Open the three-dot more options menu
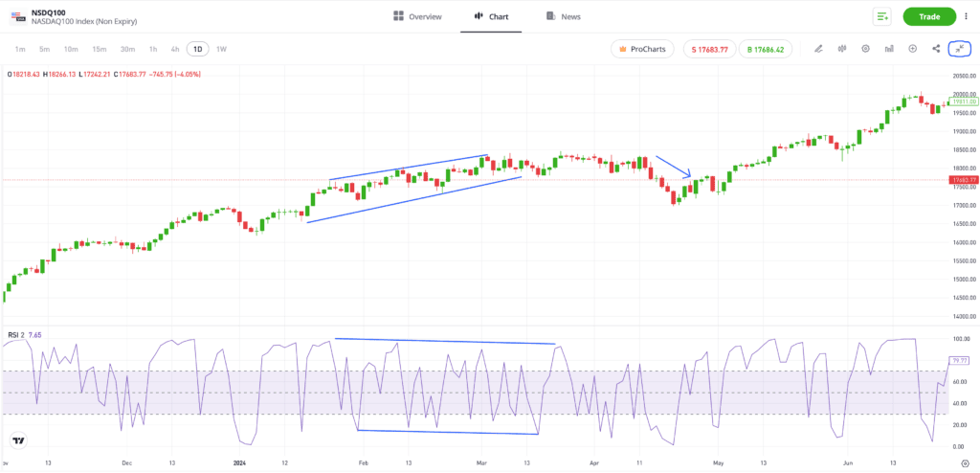The height and width of the screenshot is (473, 980). click(967, 16)
